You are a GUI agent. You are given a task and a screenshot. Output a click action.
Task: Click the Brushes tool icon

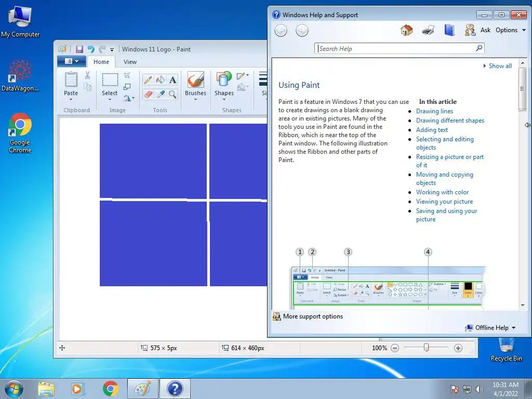tap(195, 79)
